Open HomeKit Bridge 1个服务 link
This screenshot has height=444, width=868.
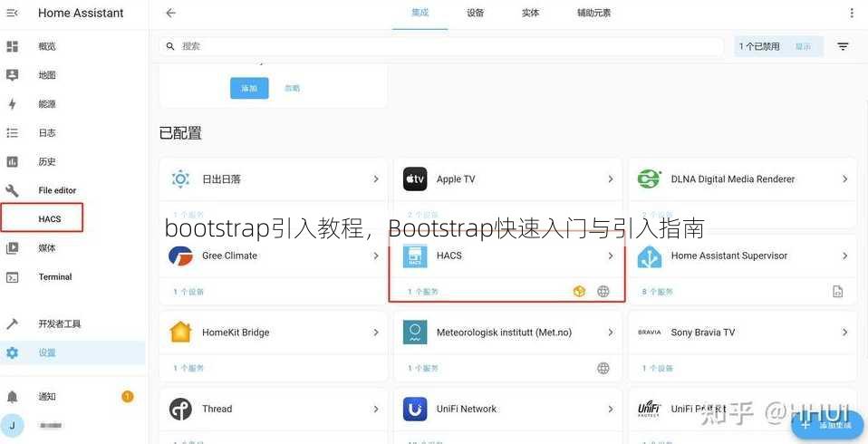188,368
